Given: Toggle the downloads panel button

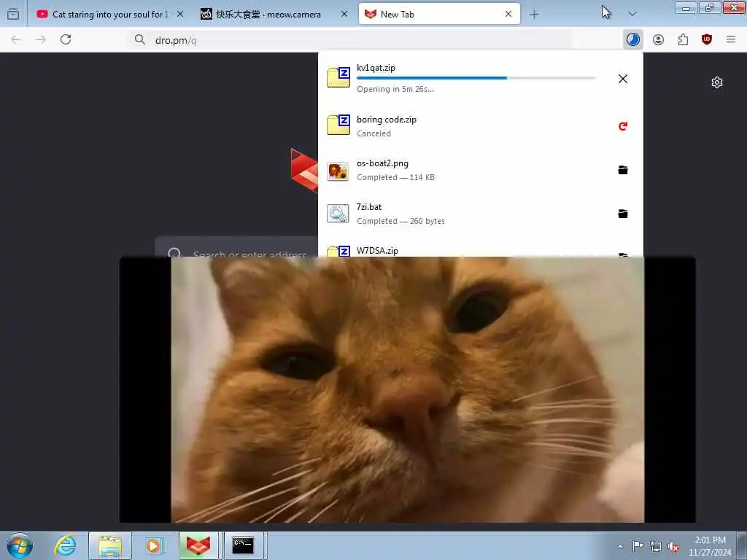Looking at the screenshot, I should point(633,39).
